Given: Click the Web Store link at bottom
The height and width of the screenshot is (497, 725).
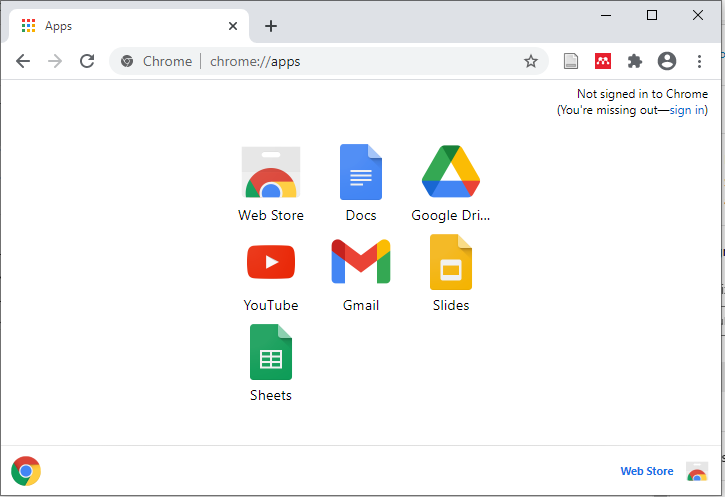Looking at the screenshot, I should (647, 471).
